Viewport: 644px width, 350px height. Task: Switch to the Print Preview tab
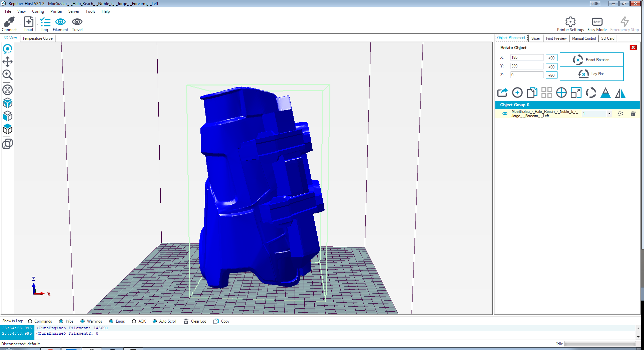point(556,38)
